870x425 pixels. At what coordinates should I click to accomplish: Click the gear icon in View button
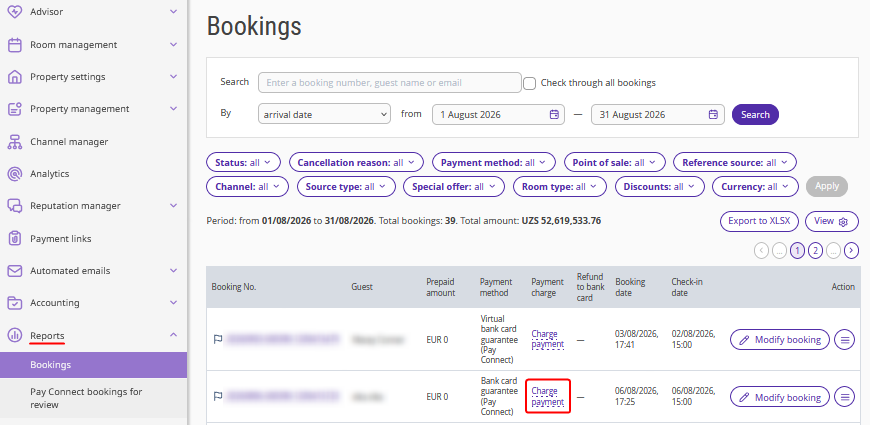tap(843, 221)
